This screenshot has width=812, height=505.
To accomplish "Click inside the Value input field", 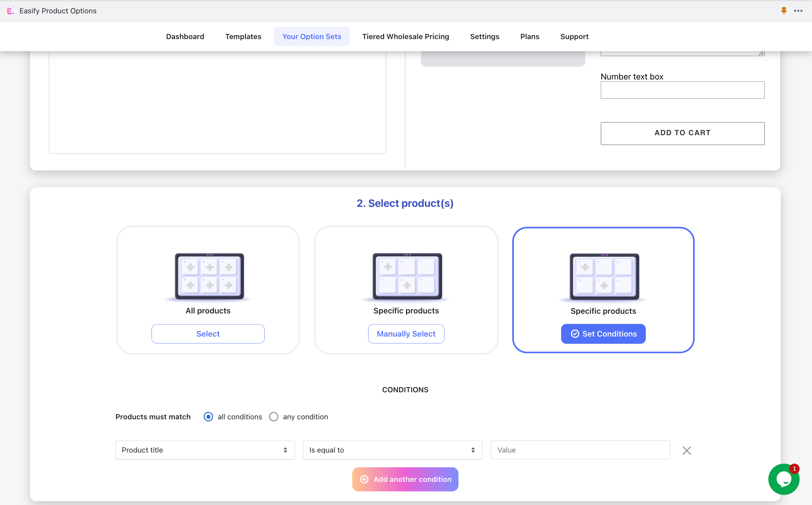I will (580, 450).
